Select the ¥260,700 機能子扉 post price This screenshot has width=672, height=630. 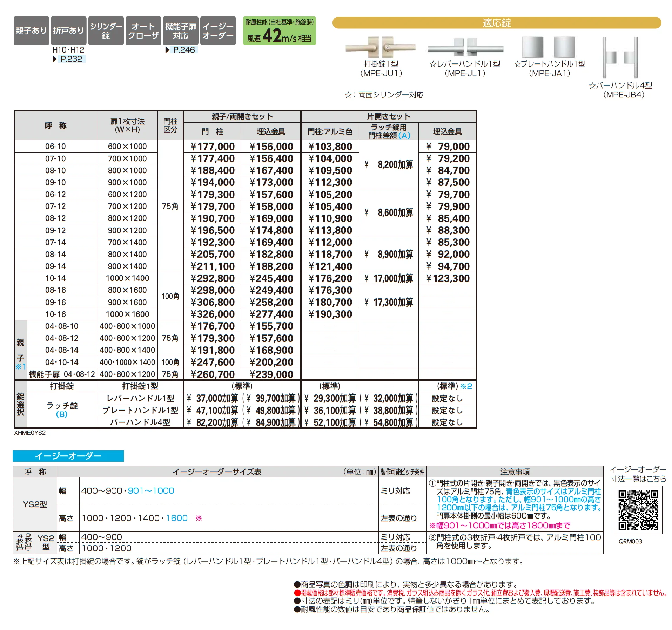tap(213, 374)
